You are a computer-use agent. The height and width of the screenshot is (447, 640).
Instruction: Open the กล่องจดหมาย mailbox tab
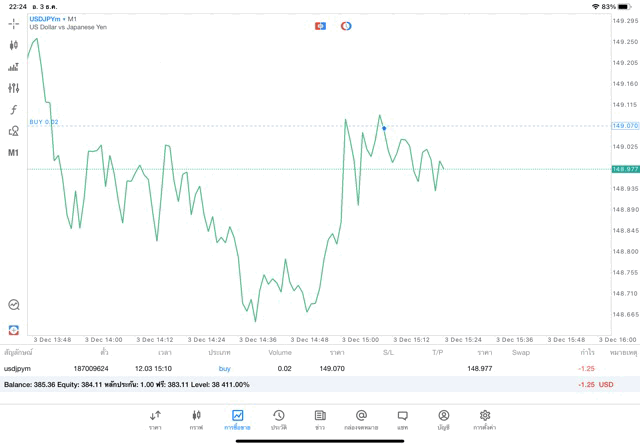361,419
